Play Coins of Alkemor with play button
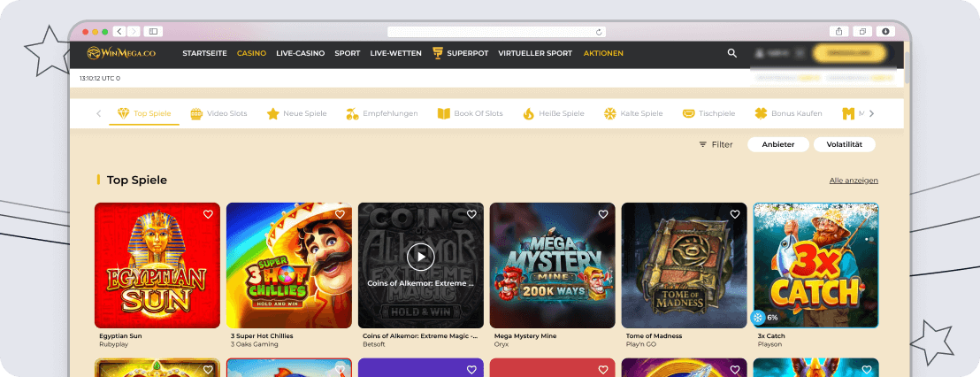The image size is (980, 377). point(421,257)
